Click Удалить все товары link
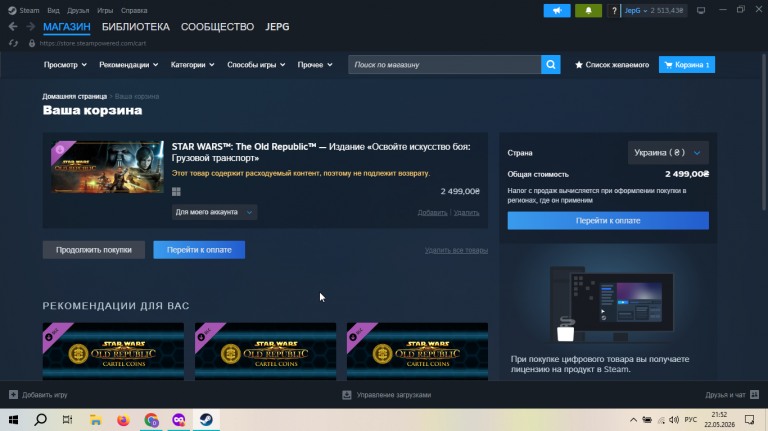Screen dimensions: 768x431 [456, 250]
